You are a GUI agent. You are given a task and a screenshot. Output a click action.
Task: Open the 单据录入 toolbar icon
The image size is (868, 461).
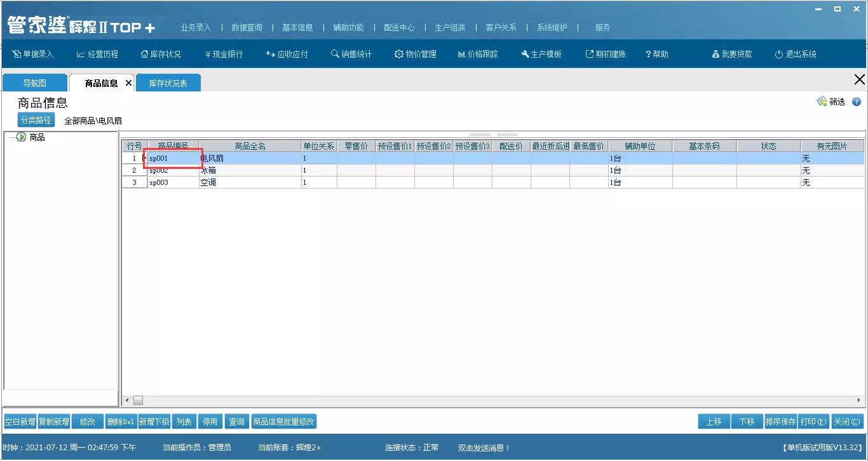pyautogui.click(x=32, y=54)
